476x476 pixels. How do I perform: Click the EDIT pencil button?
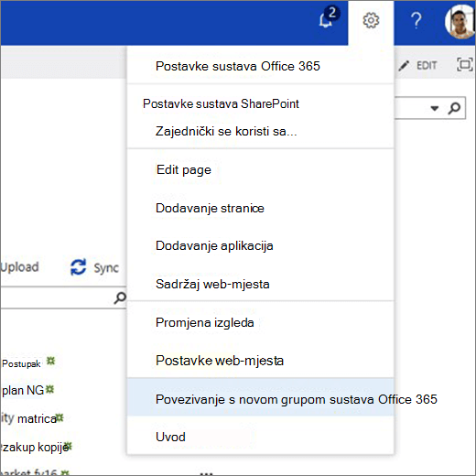point(418,65)
